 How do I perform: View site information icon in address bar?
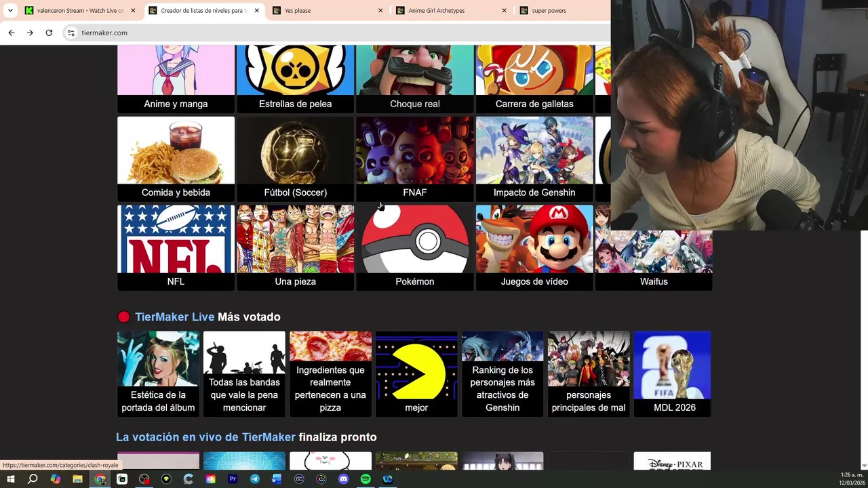pyautogui.click(x=71, y=33)
